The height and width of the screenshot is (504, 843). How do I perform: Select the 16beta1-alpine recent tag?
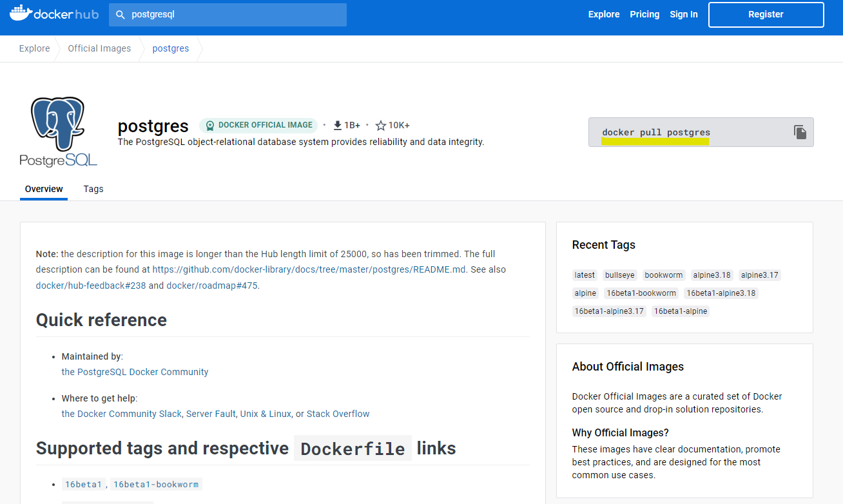click(681, 311)
